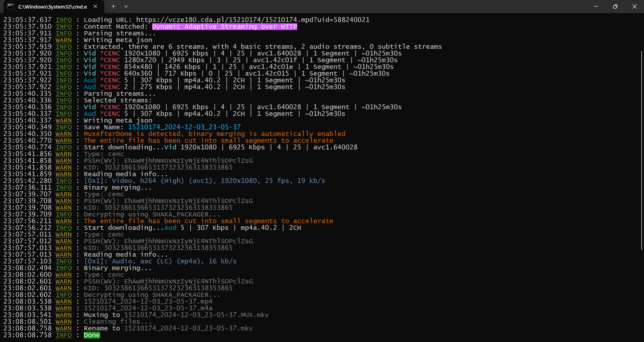The image size is (644, 342).
Task: Click the MuxAfterDone is detected warning
Action: 214,134
